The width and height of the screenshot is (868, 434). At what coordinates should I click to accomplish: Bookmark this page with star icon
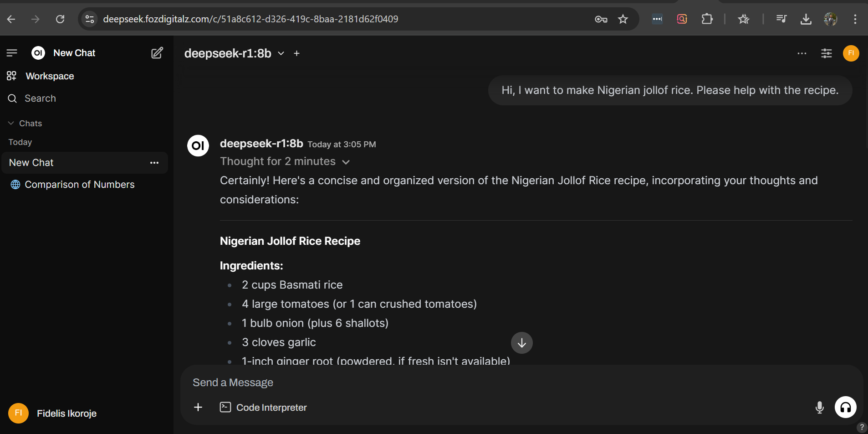pyautogui.click(x=623, y=19)
